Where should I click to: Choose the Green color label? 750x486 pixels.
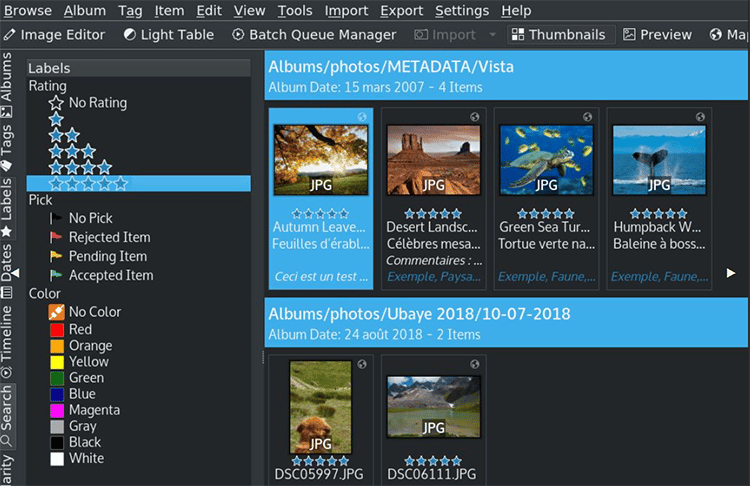pyautogui.click(x=77, y=378)
